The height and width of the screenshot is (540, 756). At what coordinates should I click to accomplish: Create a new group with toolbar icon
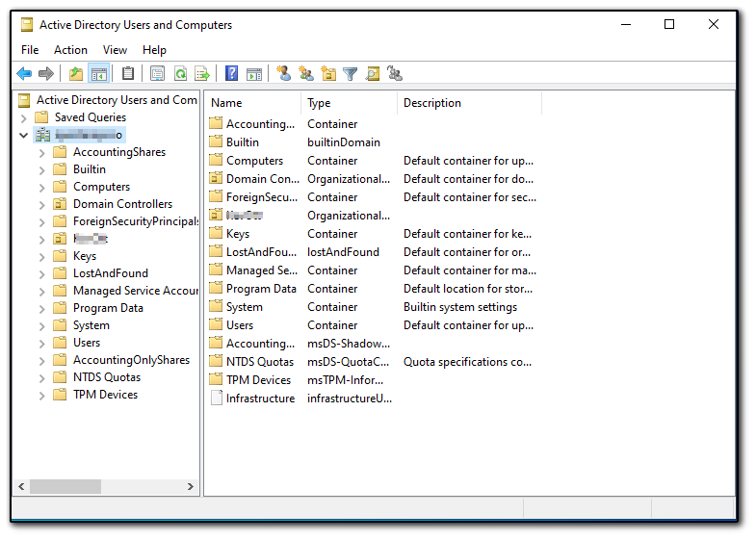point(306,74)
